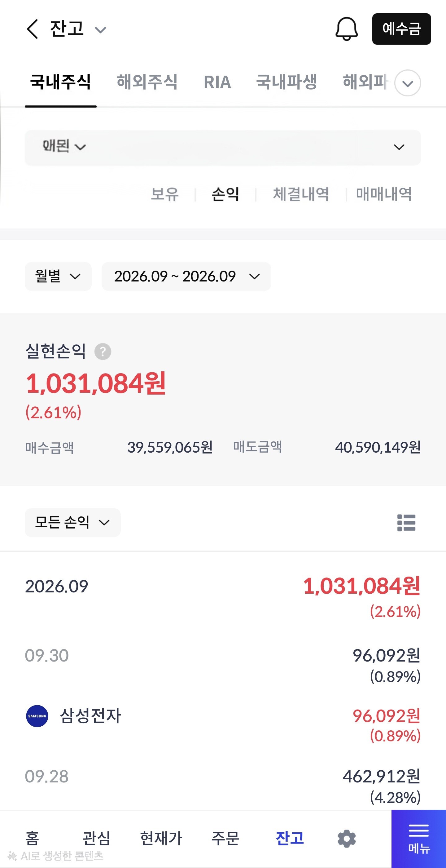The image size is (446, 868).
Task: Tap the back arrow beside 잔고
Action: (32, 29)
